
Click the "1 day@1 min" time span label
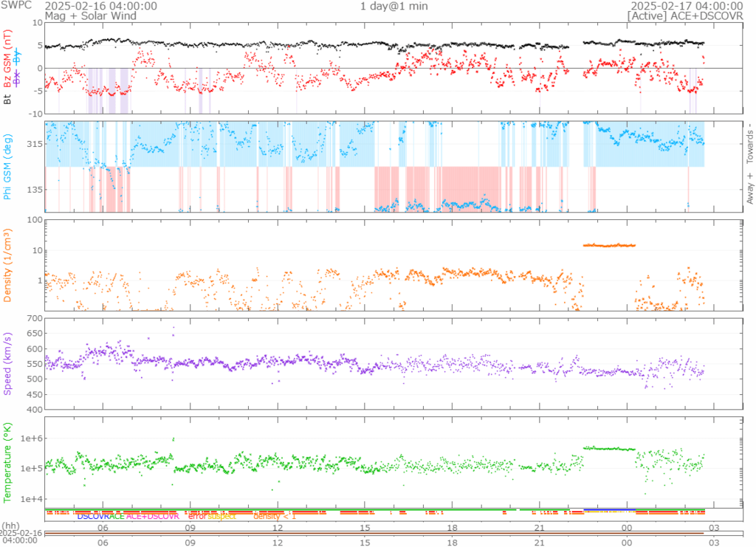pyautogui.click(x=394, y=6)
